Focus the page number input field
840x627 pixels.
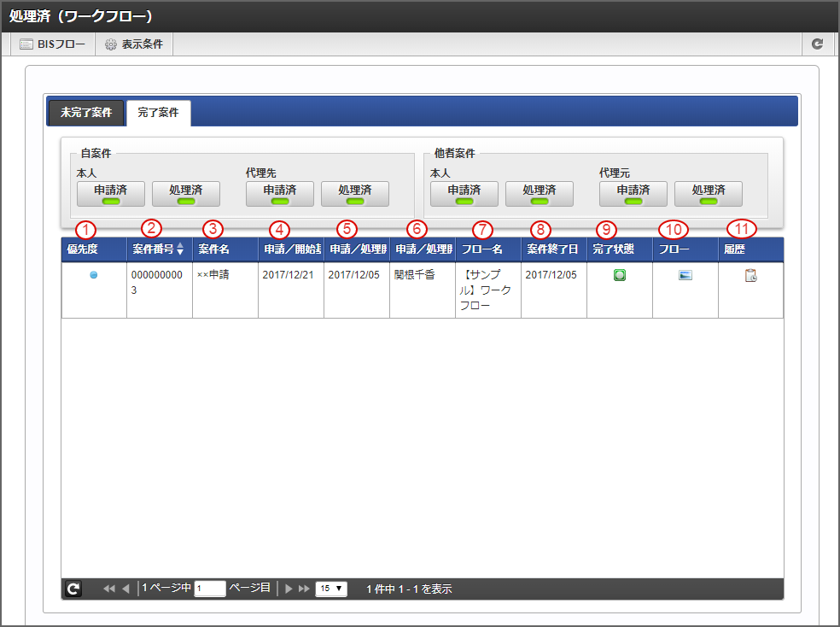209,589
